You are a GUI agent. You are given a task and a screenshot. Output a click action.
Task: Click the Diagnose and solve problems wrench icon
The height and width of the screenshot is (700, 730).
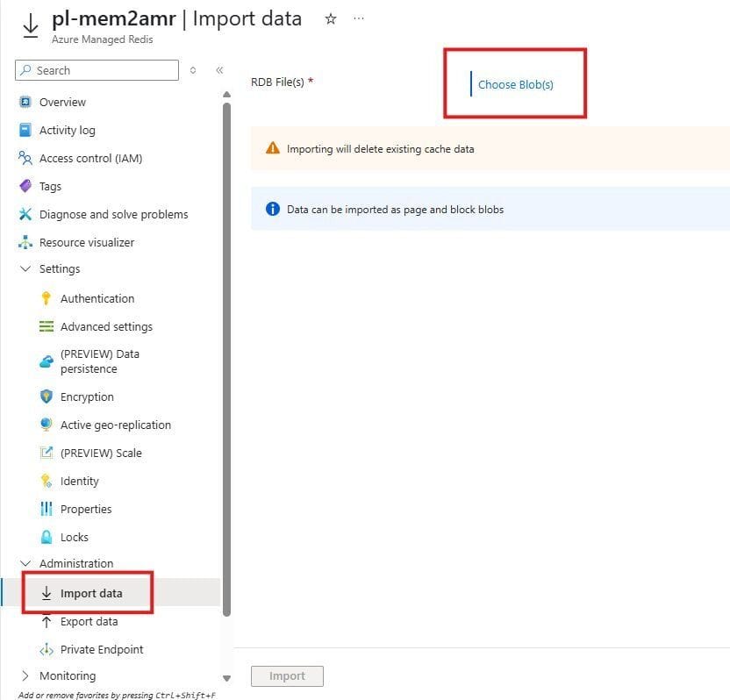(x=26, y=214)
